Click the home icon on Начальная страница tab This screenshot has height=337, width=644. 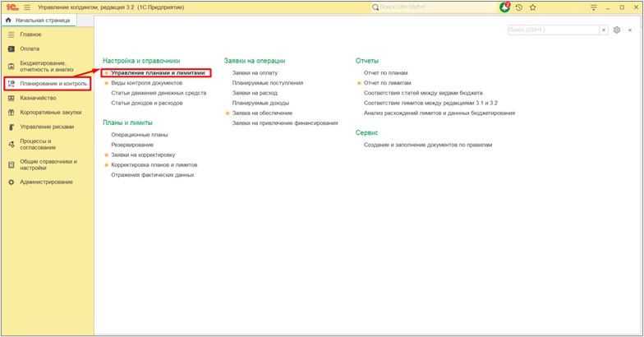tap(9, 20)
